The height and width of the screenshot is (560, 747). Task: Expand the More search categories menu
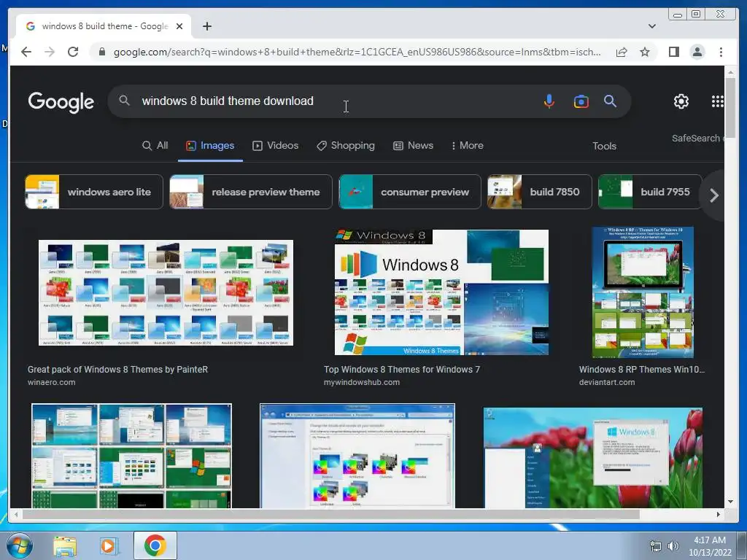coord(468,145)
